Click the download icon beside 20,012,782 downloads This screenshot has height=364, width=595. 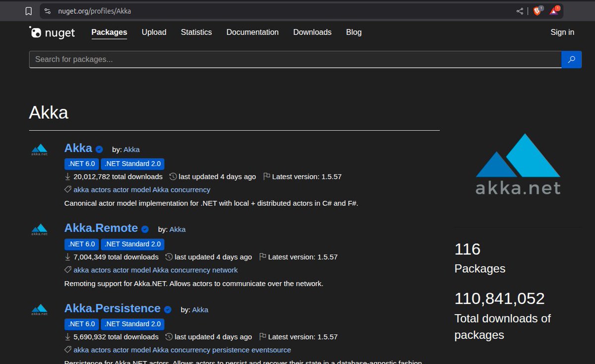click(x=68, y=177)
